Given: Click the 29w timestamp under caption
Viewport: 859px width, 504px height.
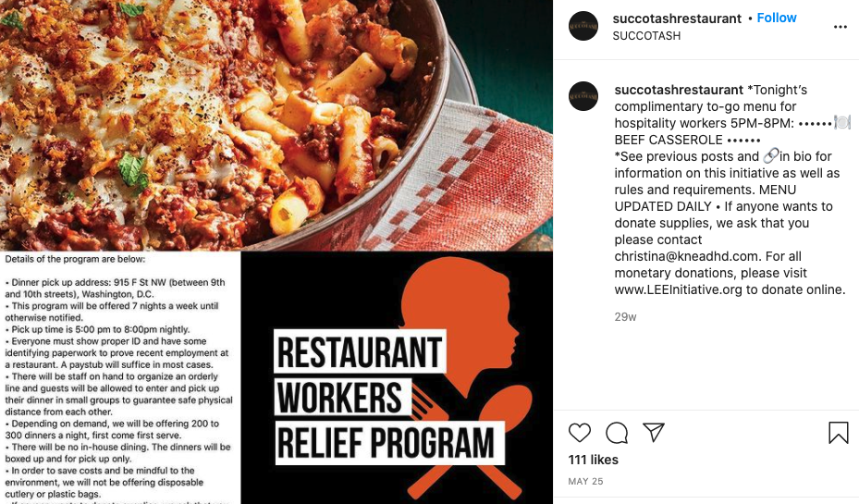Looking at the screenshot, I should 625,316.
